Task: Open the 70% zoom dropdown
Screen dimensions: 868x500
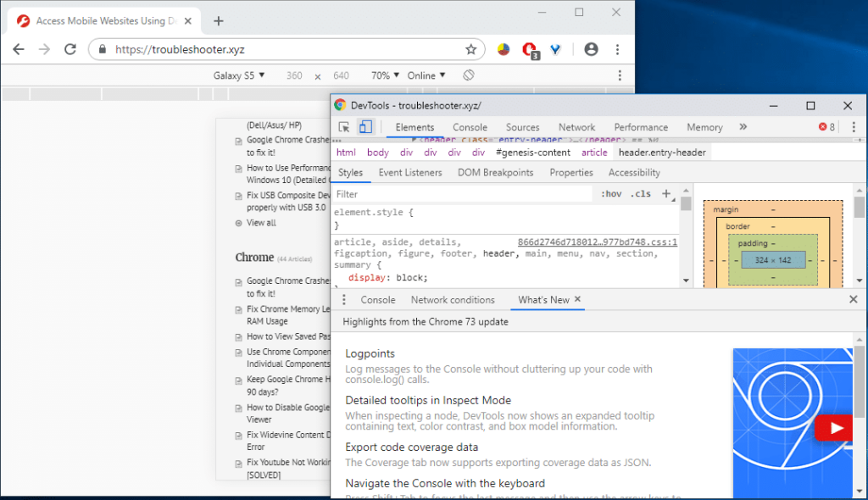Action: [x=385, y=75]
